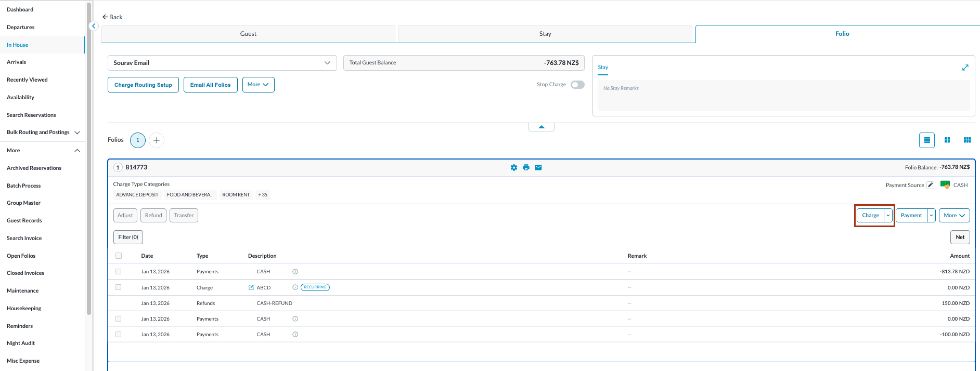Open Night Audit from the sidebar
Image resolution: width=980 pixels, height=371 pixels.
21,343
